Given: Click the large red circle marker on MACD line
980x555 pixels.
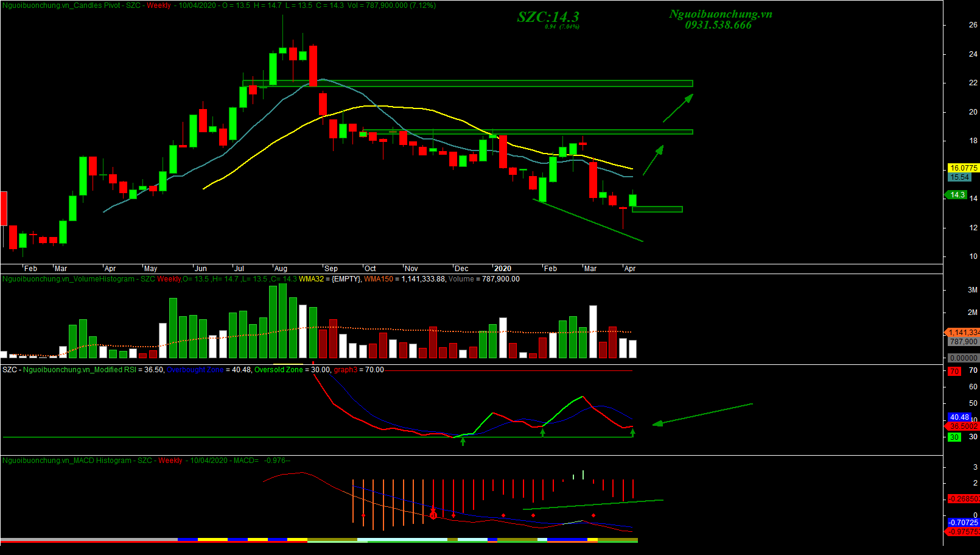Looking at the screenshot, I should click(x=433, y=515).
